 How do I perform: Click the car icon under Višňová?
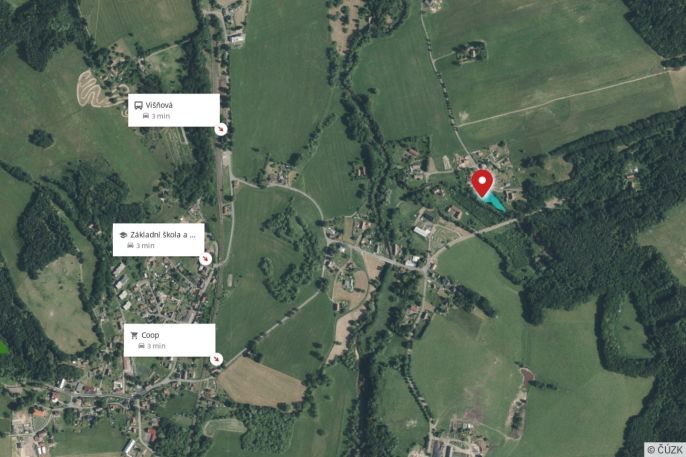tap(146, 116)
